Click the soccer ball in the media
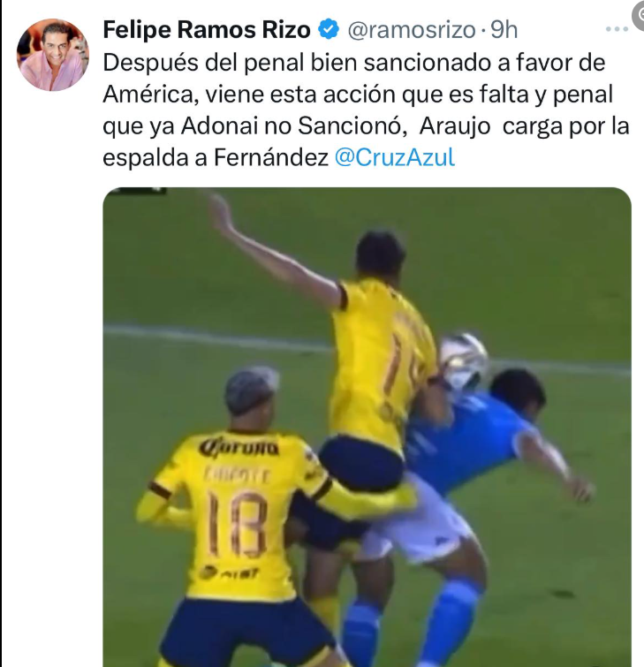The height and width of the screenshot is (667, 644). (x=464, y=359)
